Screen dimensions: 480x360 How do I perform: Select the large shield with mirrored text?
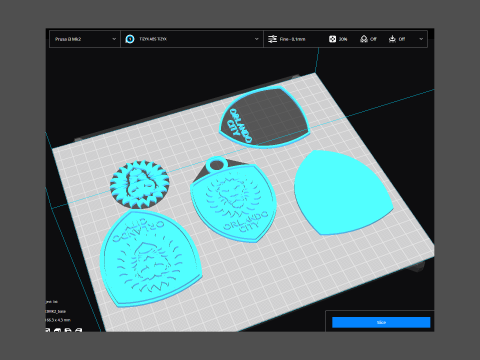150,257
